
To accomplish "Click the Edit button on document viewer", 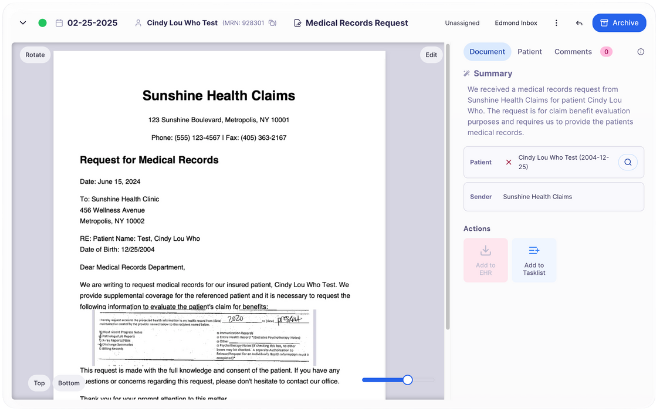I will pos(431,55).
